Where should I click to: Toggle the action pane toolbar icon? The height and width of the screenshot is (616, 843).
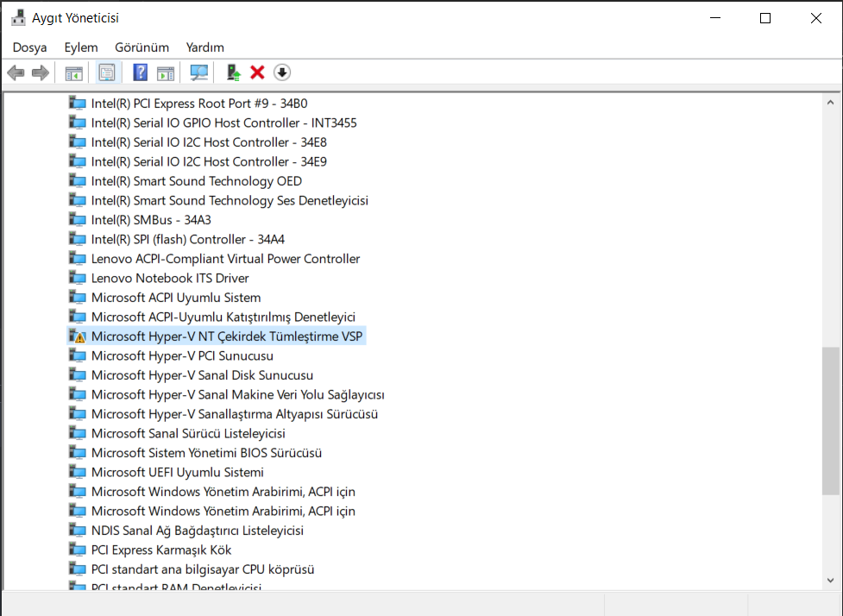[166, 72]
